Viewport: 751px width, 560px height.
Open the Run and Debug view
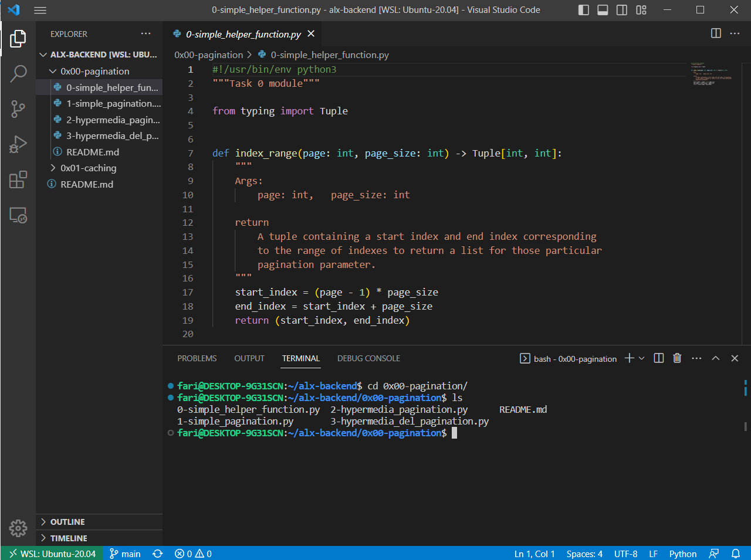(18, 144)
